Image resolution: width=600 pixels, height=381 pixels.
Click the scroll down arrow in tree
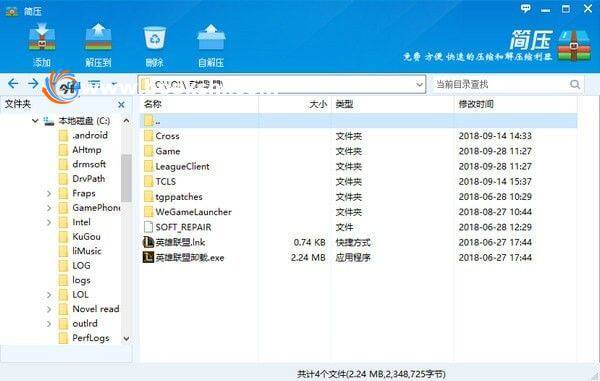point(126,339)
